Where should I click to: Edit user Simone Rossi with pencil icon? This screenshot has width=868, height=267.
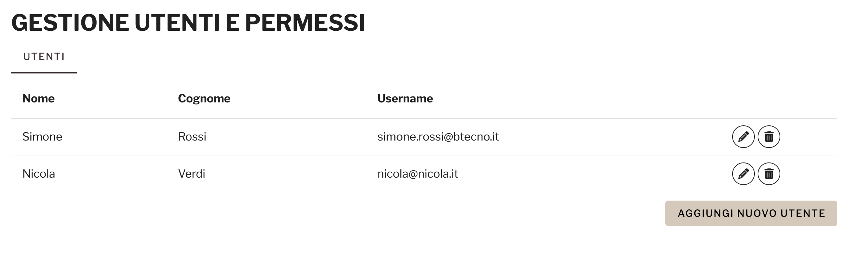pos(743,137)
